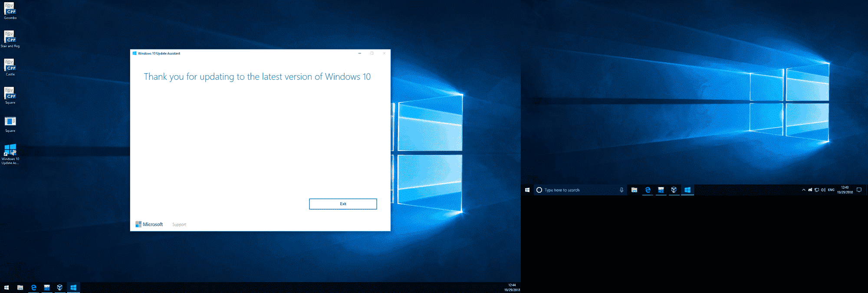This screenshot has height=293, width=868.
Task: Select the Square application icon without CPP badge
Action: [10, 124]
